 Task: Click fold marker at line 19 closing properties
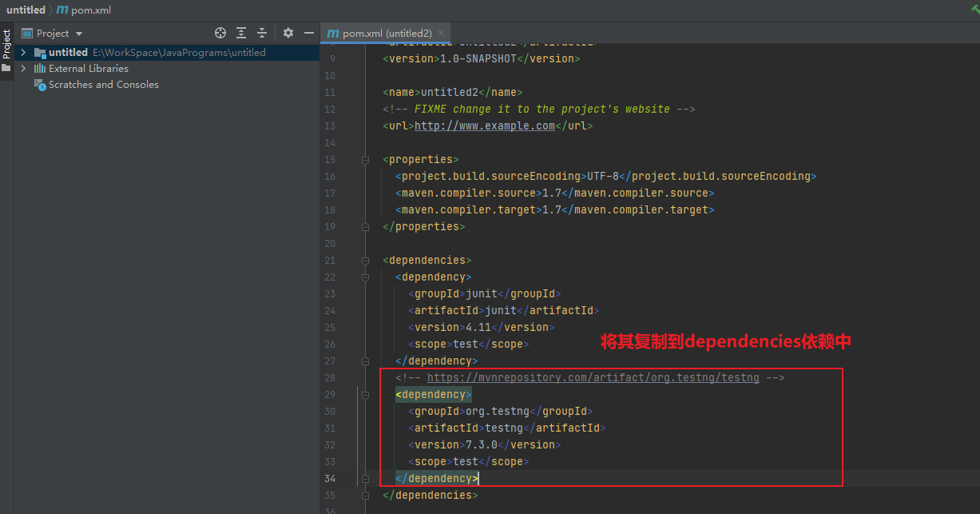click(x=365, y=227)
